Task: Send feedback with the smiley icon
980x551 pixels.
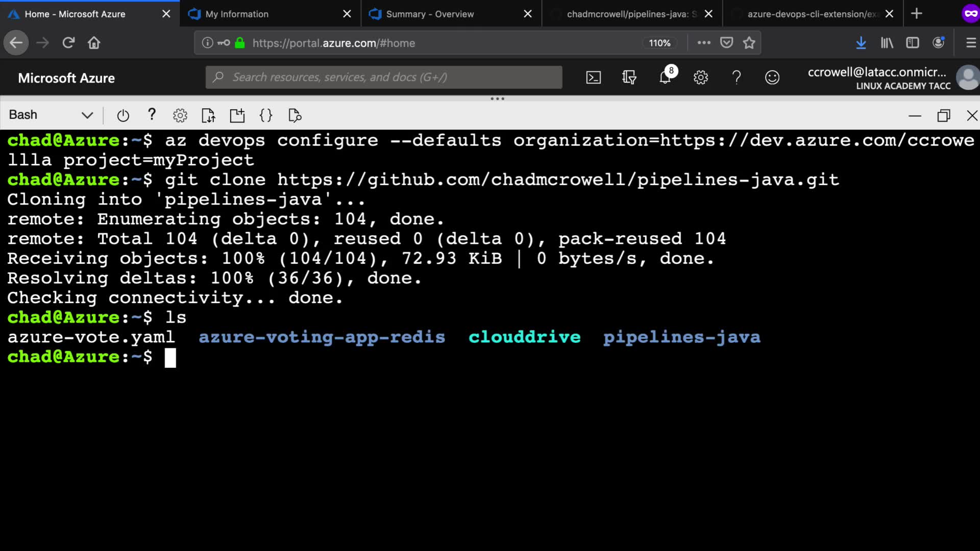Action: [x=772, y=78]
